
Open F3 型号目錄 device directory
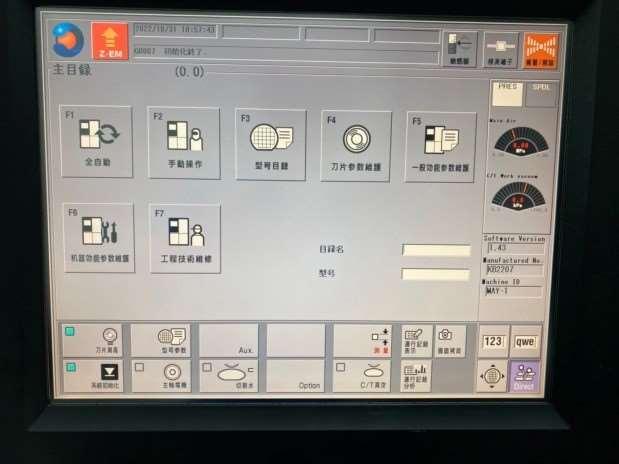(270, 144)
